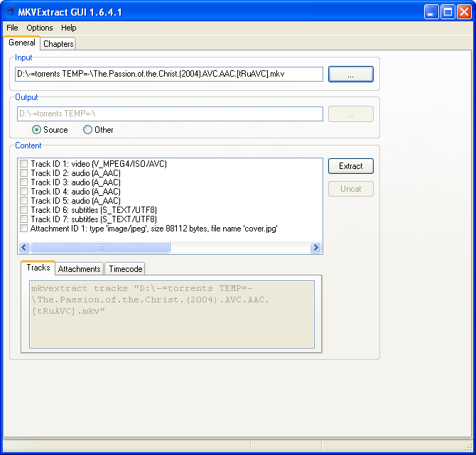Select the Tracks tab

click(38, 268)
